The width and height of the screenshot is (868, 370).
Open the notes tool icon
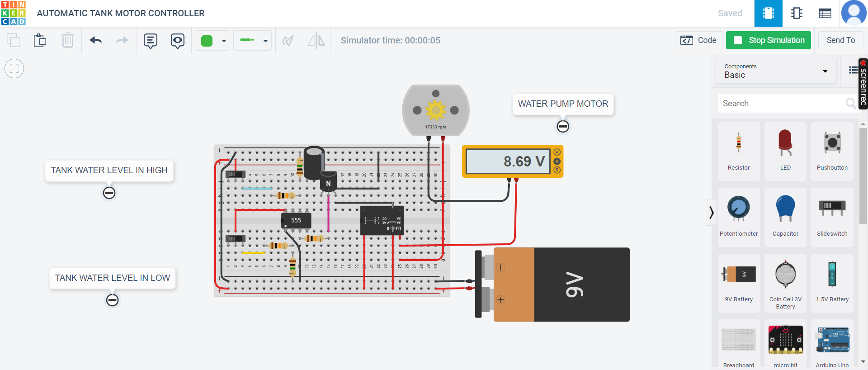[x=151, y=41]
